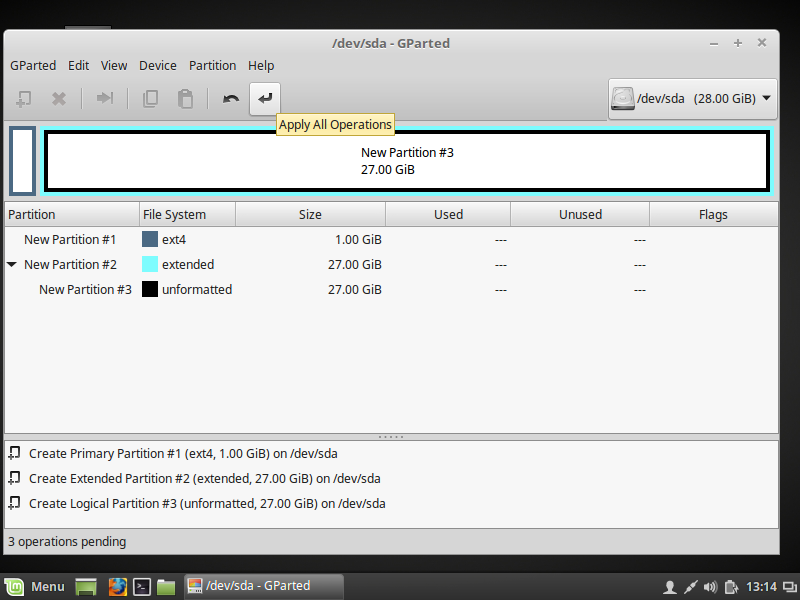Maximize the GParted window

pyautogui.click(x=738, y=43)
